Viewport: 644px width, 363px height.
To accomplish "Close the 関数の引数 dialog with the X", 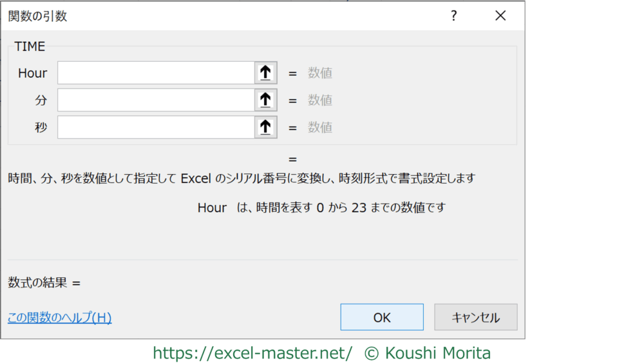I will tap(500, 16).
